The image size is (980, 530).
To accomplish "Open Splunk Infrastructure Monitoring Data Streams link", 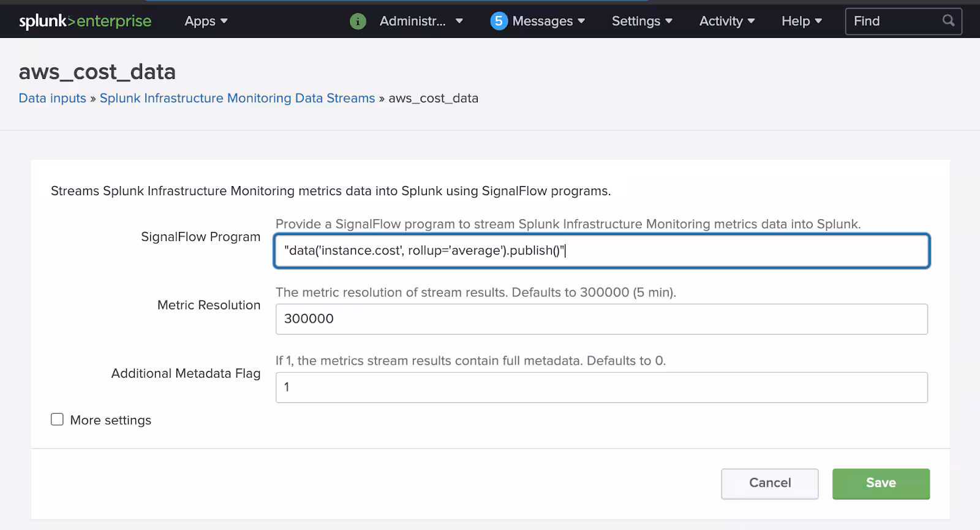I will pos(237,99).
